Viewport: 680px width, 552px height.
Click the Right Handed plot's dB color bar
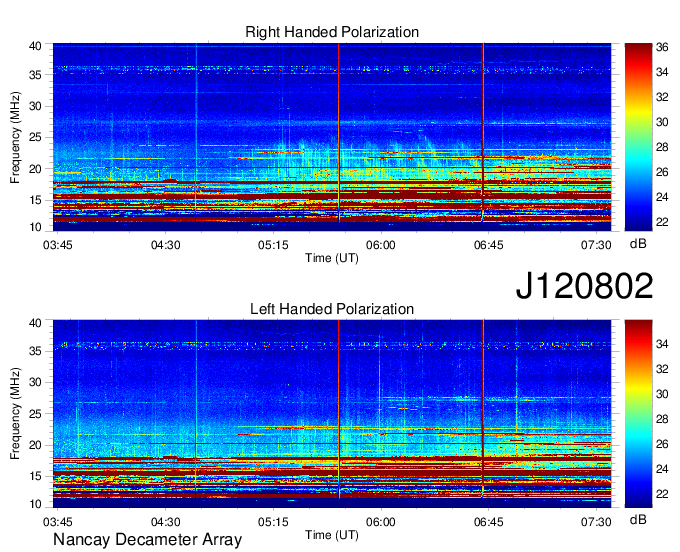(638, 137)
